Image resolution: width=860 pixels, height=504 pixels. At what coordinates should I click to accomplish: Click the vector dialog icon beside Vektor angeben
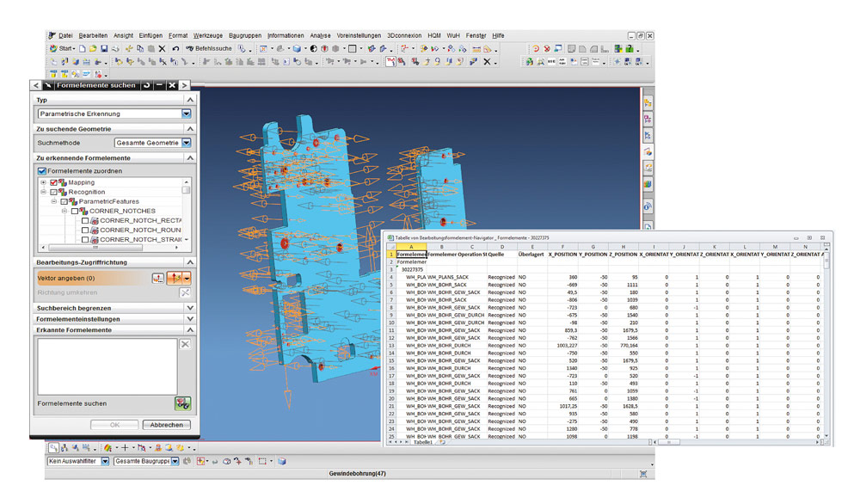coord(158,278)
